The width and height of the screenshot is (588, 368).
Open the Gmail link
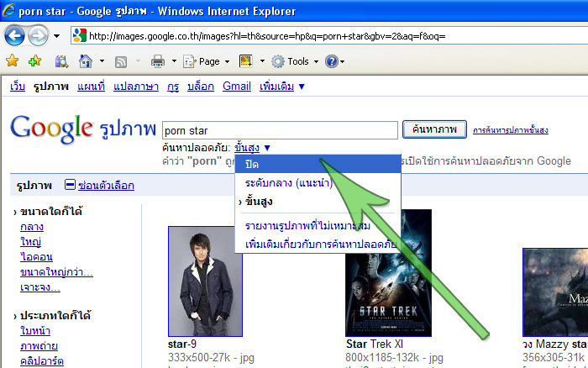point(237,87)
